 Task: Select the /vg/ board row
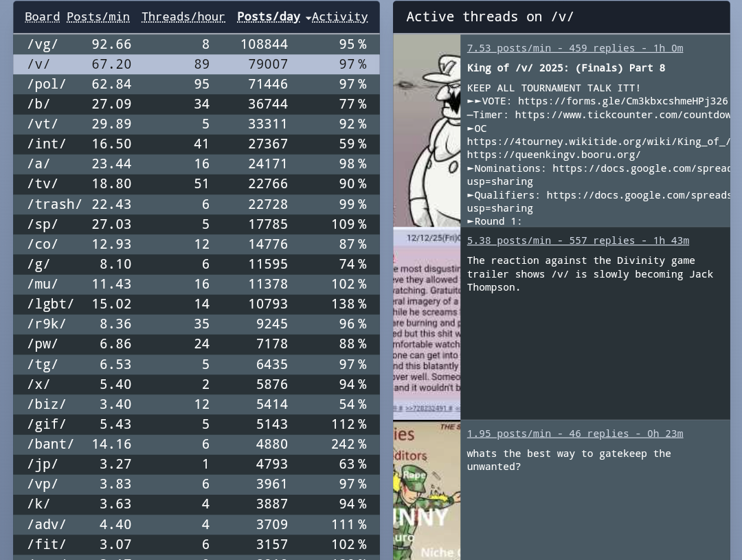(x=196, y=44)
